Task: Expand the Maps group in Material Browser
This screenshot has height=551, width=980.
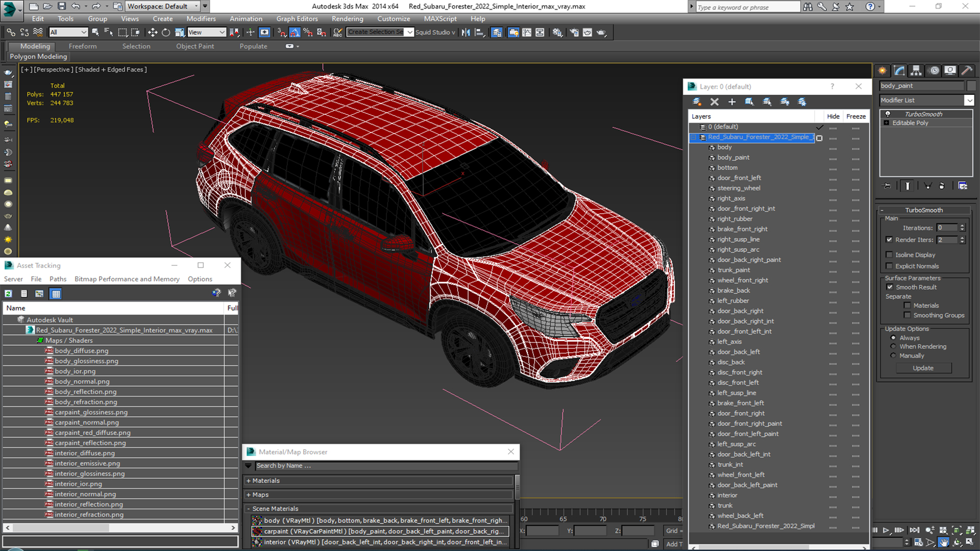Action: point(248,495)
